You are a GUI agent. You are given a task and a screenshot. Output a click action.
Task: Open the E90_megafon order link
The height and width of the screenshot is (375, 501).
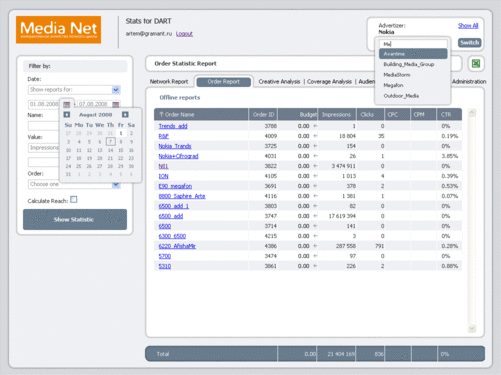point(175,186)
